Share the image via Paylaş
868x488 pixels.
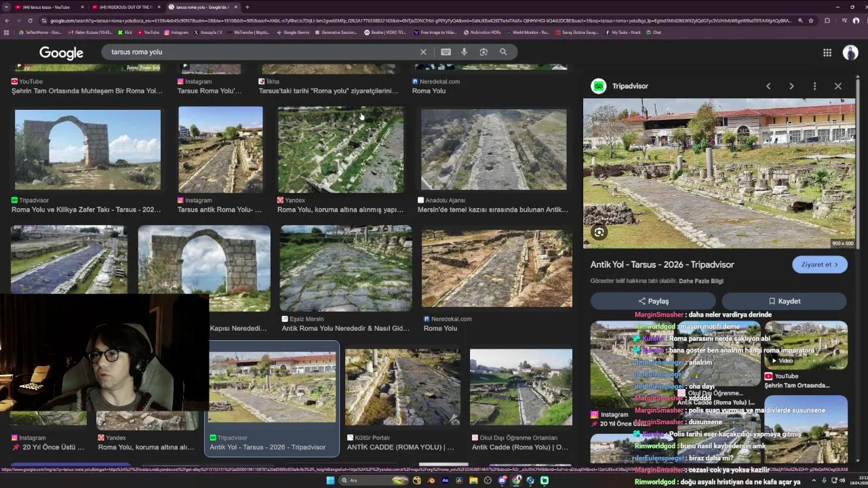point(653,301)
